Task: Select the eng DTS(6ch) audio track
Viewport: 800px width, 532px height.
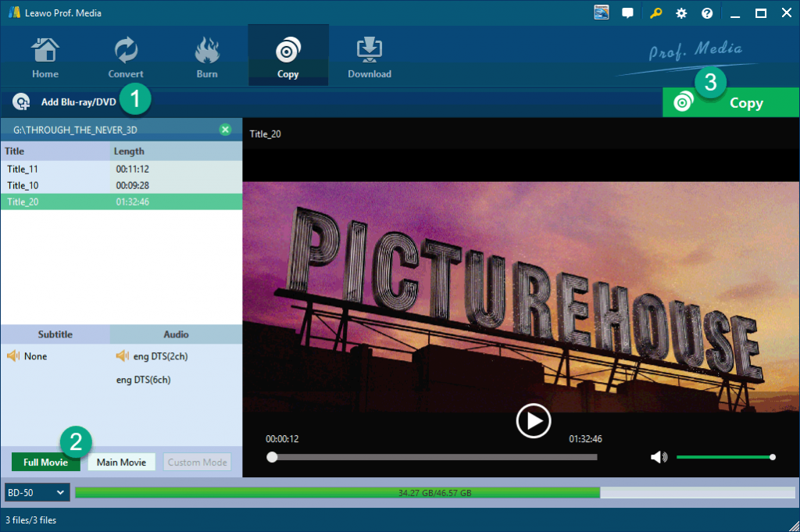Action: pos(144,380)
